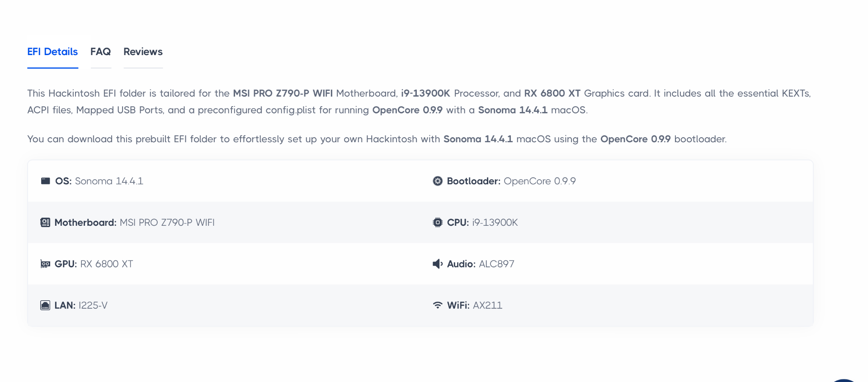Screen dimensions: 868x382
Task: Click the I225-V LAN value
Action: (93, 306)
